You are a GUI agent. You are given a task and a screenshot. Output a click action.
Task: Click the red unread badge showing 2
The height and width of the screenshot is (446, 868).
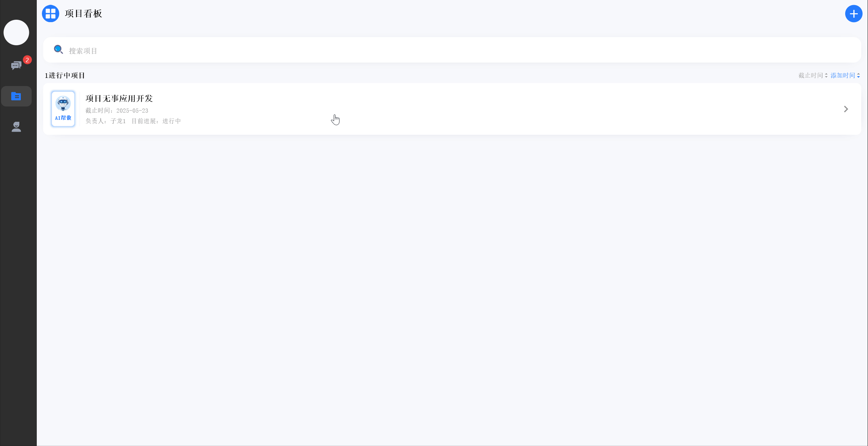point(27,60)
